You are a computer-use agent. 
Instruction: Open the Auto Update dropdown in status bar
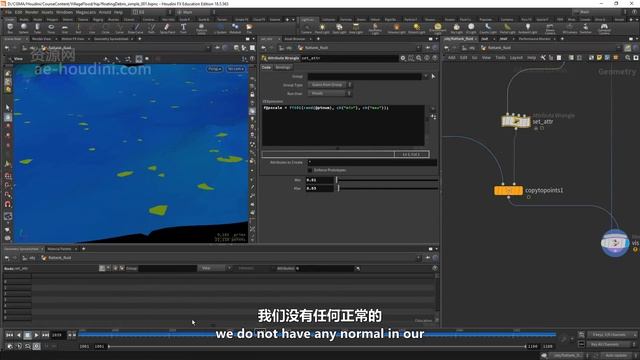618,356
